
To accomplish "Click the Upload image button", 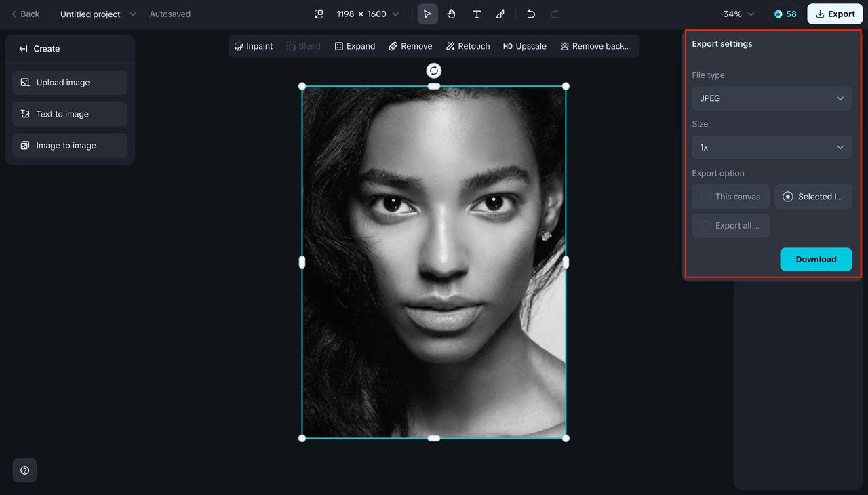I will pyautogui.click(x=69, y=82).
